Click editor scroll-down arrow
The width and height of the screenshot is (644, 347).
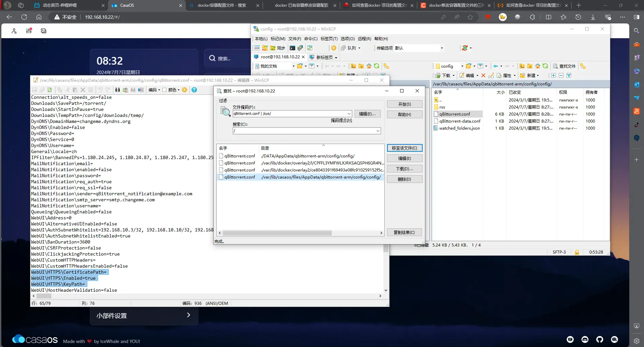click(x=386, y=290)
